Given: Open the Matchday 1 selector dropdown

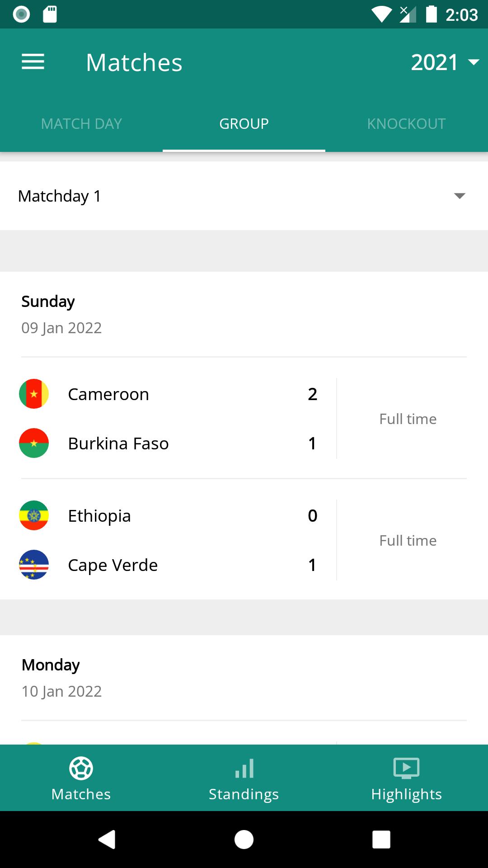Looking at the screenshot, I should (244, 196).
